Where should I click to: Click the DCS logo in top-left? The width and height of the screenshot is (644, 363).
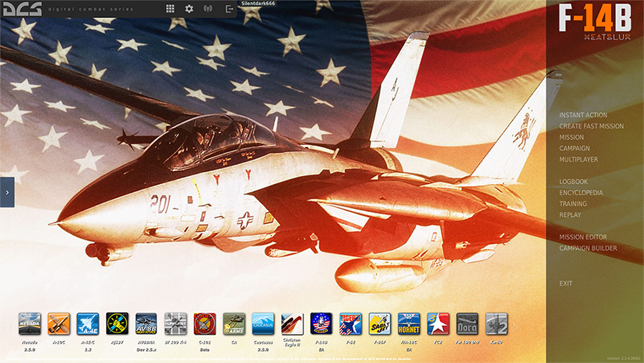pos(22,9)
